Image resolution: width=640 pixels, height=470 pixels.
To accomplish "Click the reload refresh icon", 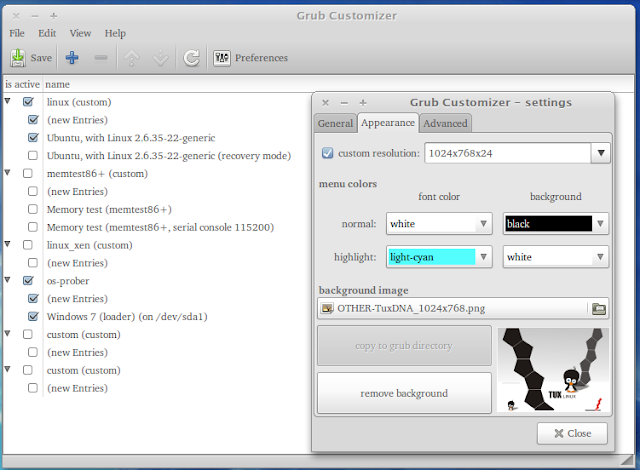I will (191, 58).
